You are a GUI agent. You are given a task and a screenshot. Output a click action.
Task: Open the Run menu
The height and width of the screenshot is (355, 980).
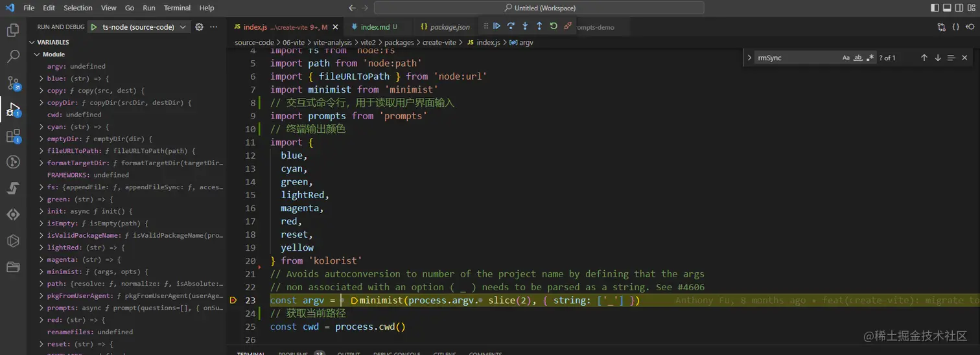(x=149, y=8)
